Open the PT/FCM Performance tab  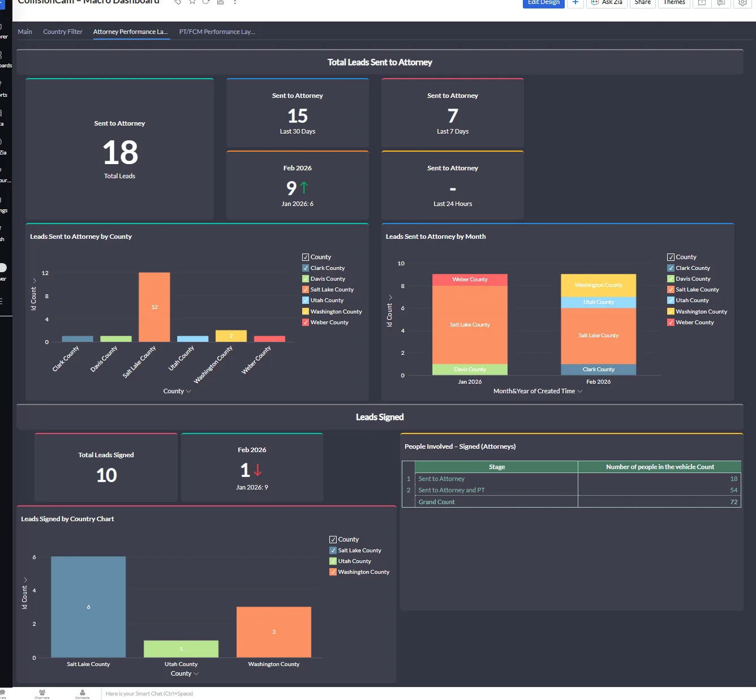click(217, 32)
